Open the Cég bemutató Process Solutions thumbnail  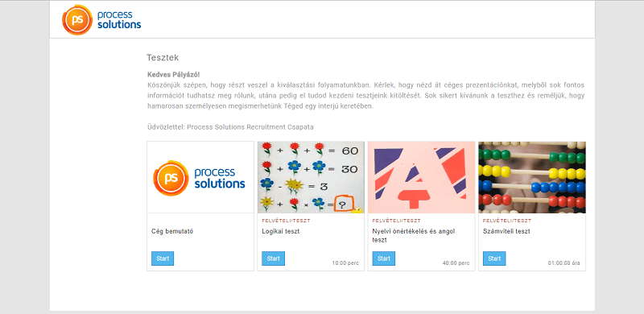point(200,177)
